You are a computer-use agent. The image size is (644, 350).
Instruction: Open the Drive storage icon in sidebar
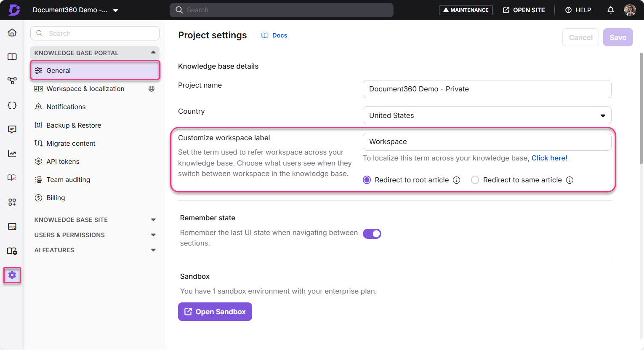point(12,226)
